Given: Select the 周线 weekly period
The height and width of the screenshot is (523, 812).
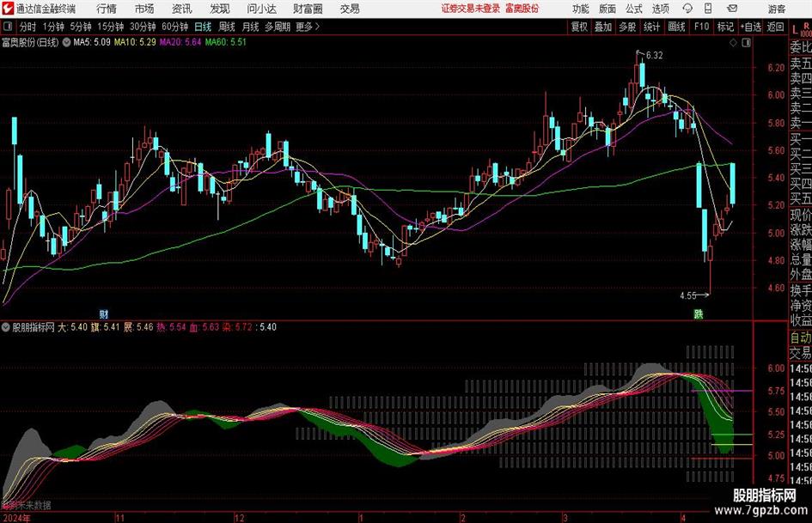Looking at the screenshot, I should [x=226, y=27].
